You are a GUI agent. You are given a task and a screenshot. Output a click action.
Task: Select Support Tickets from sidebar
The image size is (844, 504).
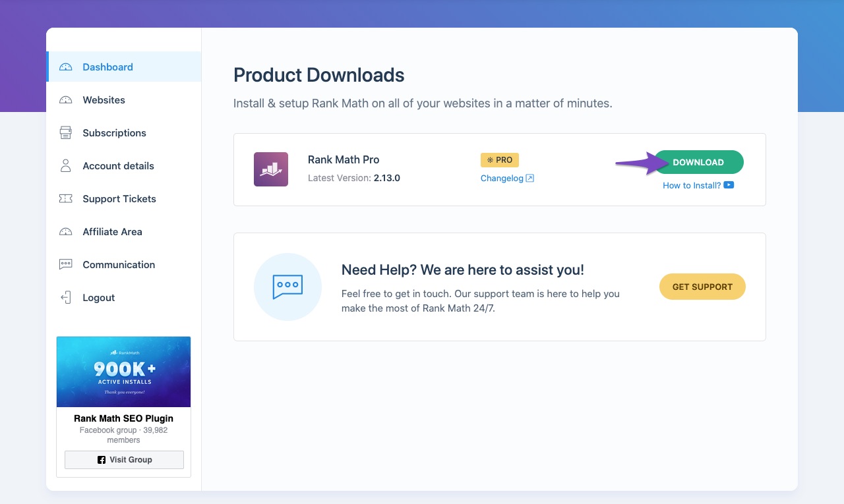(x=119, y=199)
